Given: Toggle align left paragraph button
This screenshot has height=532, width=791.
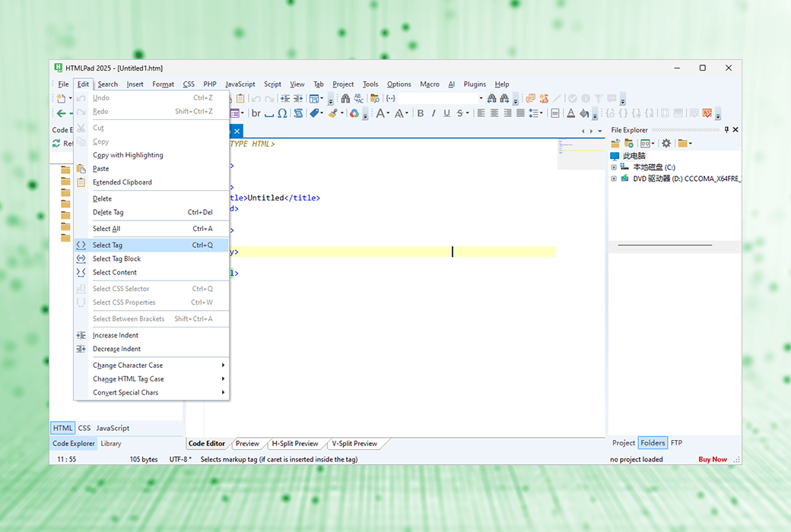Looking at the screenshot, I should click(x=481, y=113).
